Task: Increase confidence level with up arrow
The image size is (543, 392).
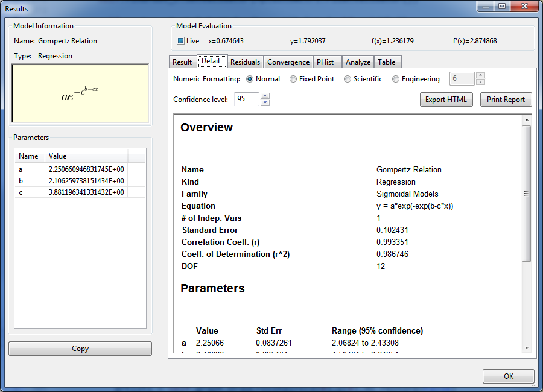Action: tap(265, 96)
